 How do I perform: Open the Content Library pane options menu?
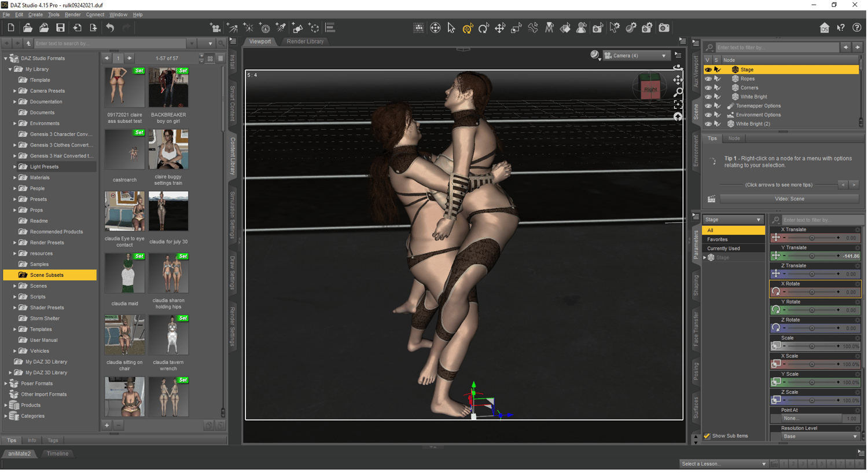coord(233,41)
